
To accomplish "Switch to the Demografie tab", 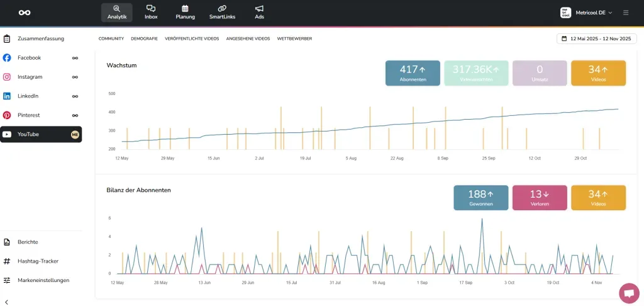I will [144, 38].
